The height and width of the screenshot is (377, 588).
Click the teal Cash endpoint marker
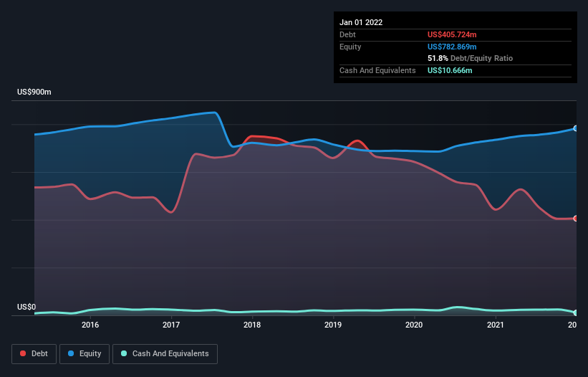tap(575, 312)
